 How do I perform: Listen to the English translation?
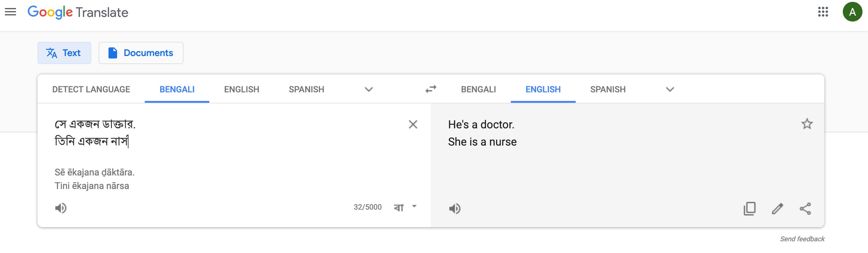(455, 208)
